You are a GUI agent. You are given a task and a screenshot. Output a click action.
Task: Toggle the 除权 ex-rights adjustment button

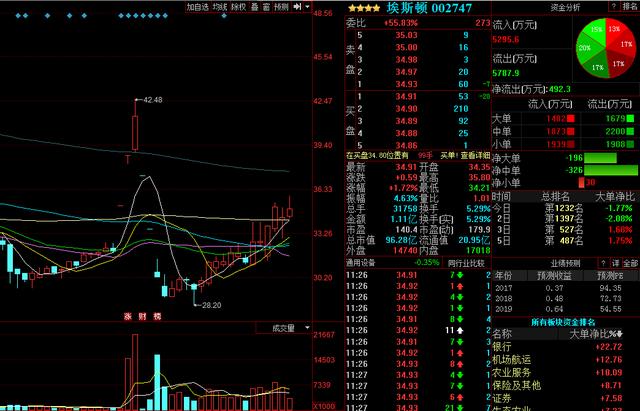coord(238,7)
